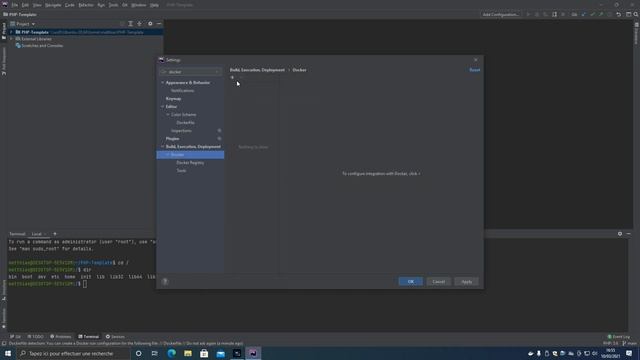Click the Git push arrow icon

tap(601, 14)
